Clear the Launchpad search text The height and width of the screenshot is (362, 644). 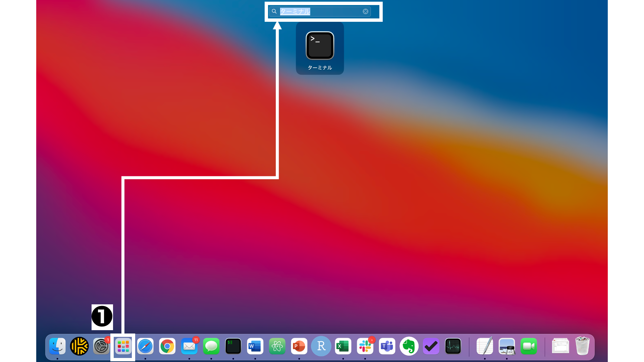tap(365, 11)
